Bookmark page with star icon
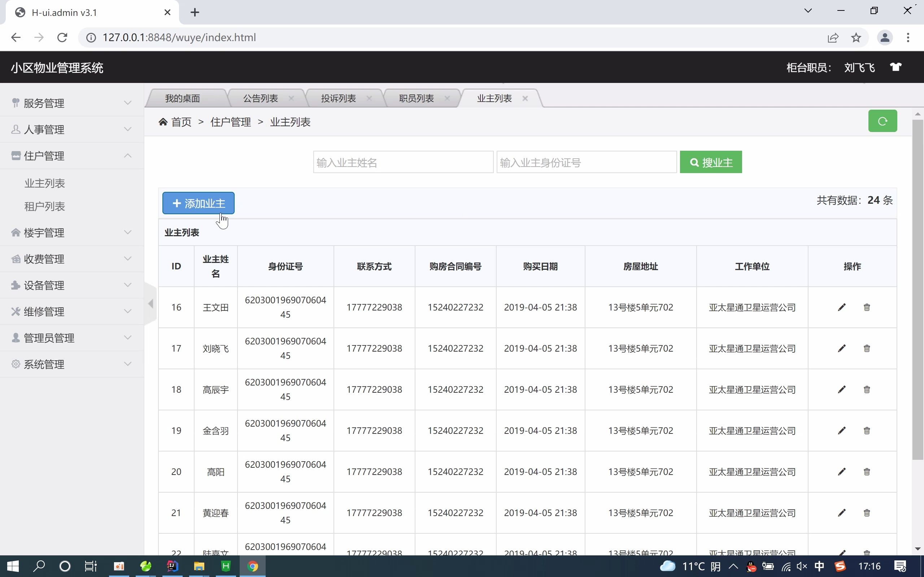The image size is (924, 577). pos(856,38)
